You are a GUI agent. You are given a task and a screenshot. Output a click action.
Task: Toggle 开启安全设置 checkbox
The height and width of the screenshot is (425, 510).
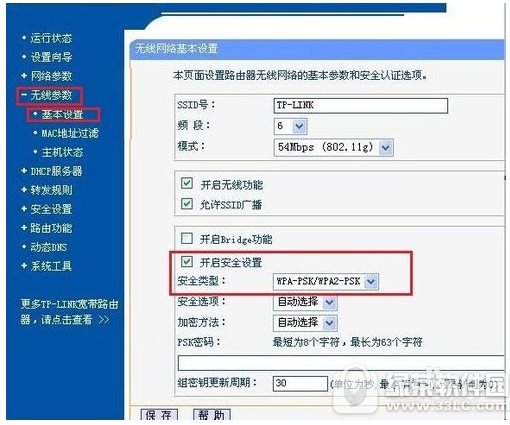pyautogui.click(x=187, y=262)
